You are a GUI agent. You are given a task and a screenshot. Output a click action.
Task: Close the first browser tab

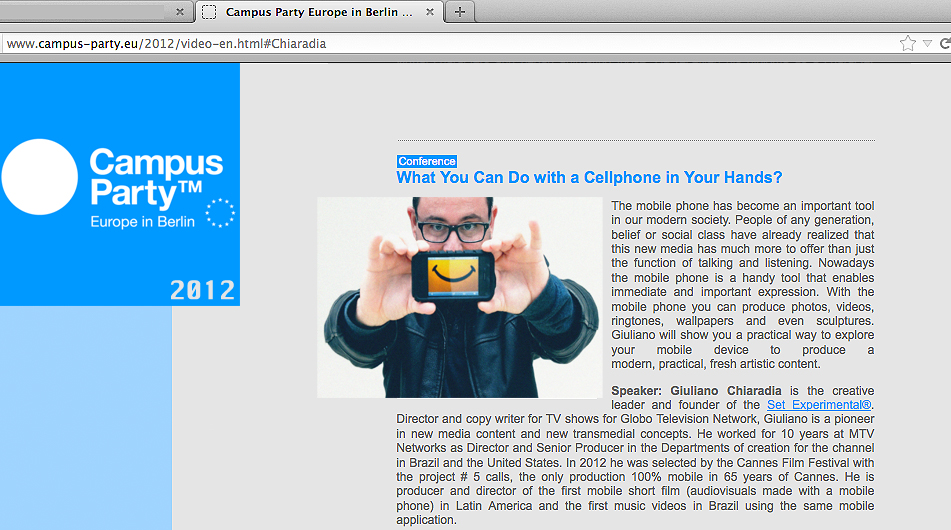click(x=179, y=12)
